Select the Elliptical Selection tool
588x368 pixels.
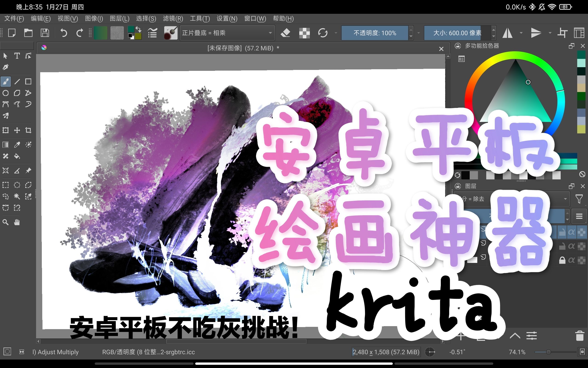[17, 185]
